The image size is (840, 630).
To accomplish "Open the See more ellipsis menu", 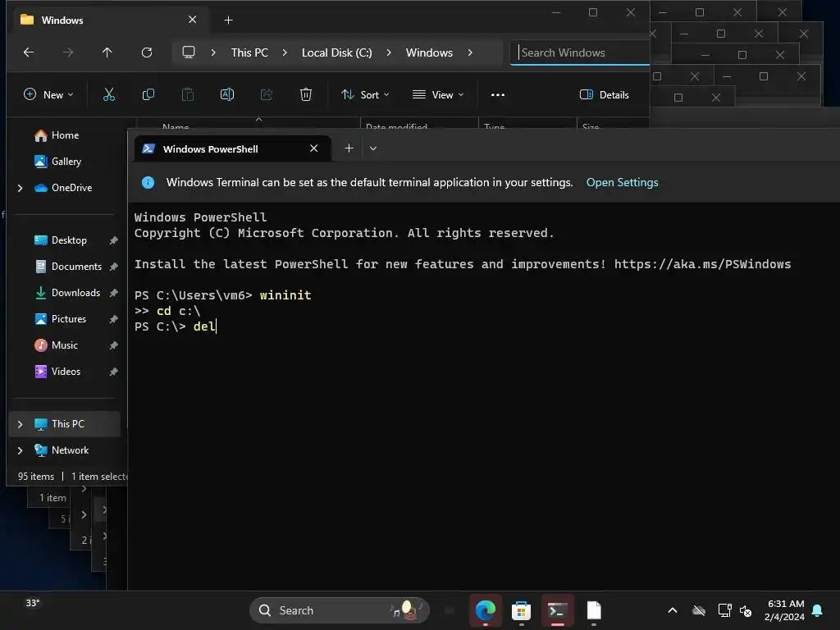I will [x=498, y=95].
